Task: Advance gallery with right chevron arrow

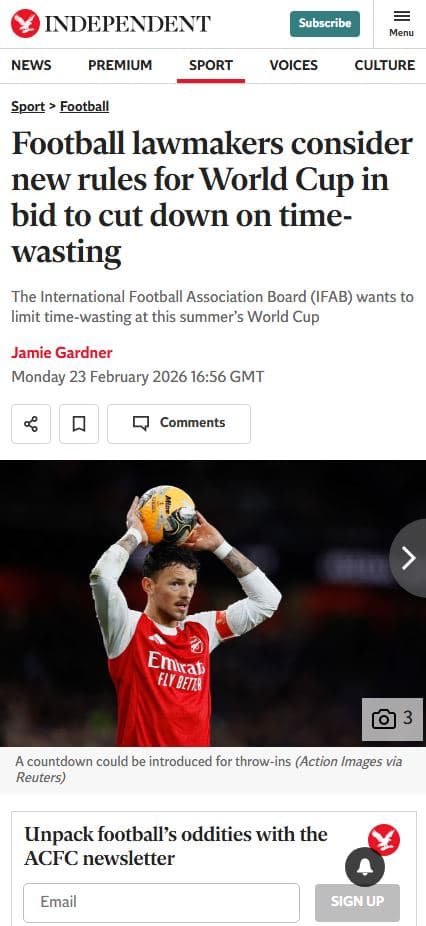Action: [x=408, y=558]
